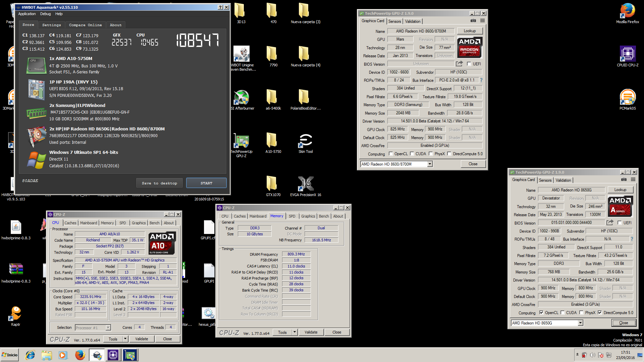Open the PCMark05 desktop shortcut
The height and width of the screenshot is (362, 644).
coord(627,99)
